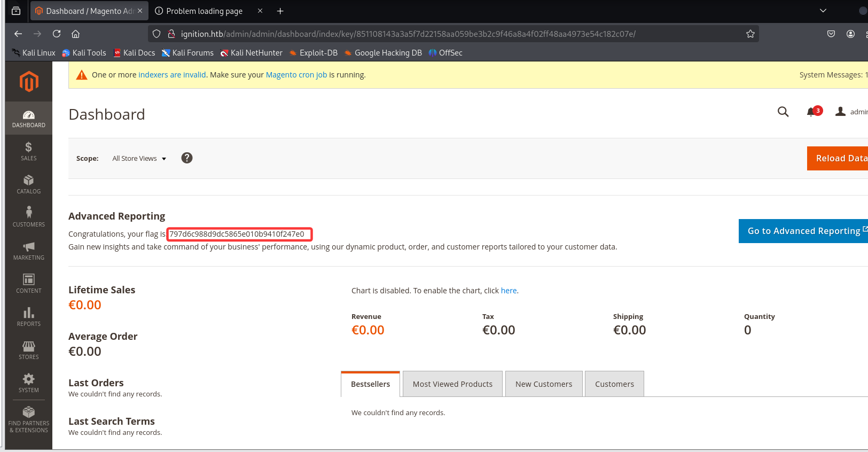Click the padlock connection info icon

171,34
